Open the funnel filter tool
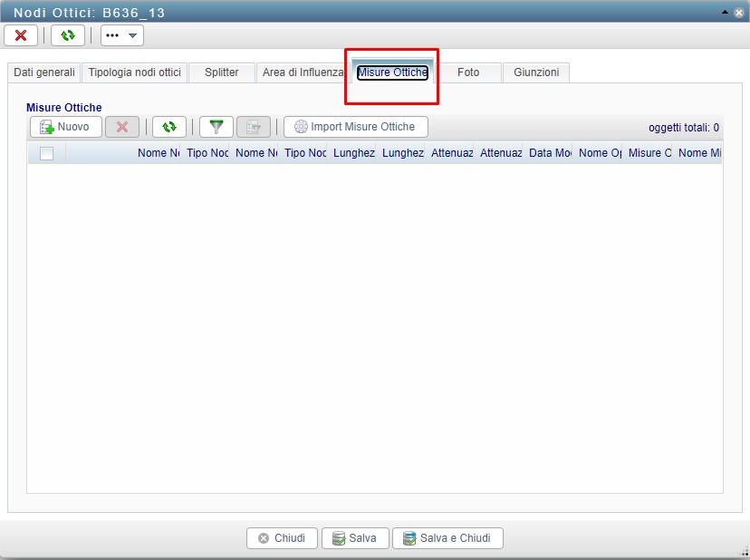This screenshot has height=560, width=750. click(x=216, y=127)
